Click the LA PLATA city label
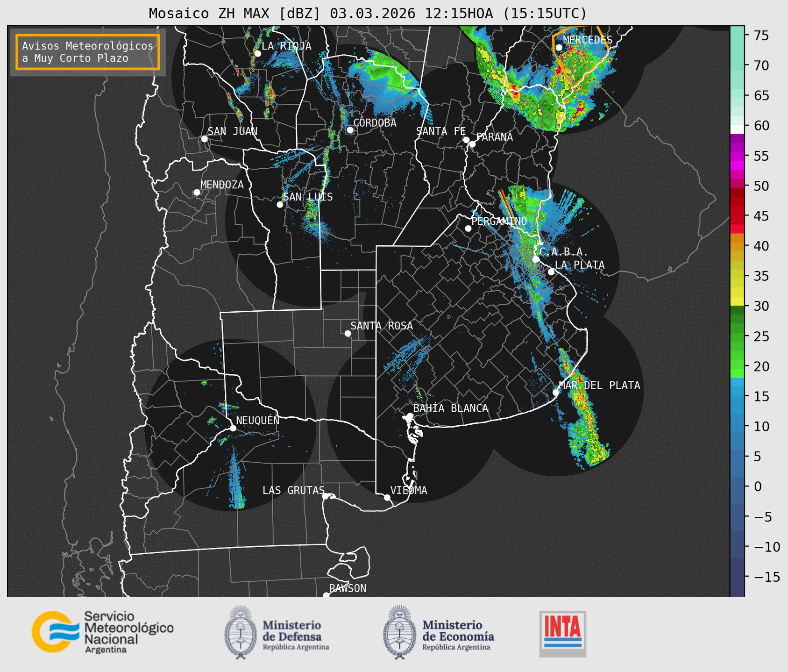This screenshot has width=788, height=672. [580, 265]
